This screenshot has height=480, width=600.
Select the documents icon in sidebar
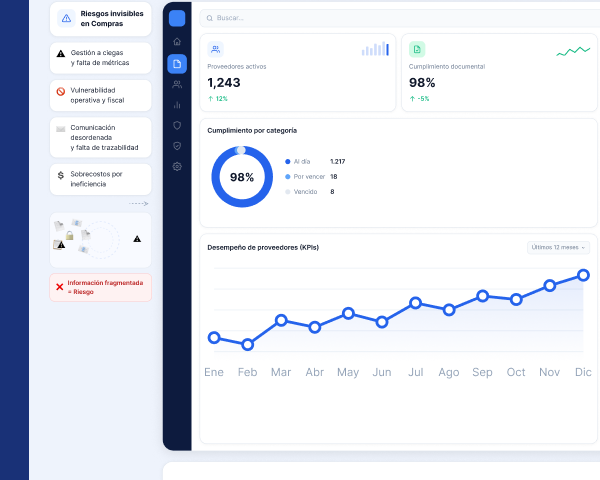[x=177, y=64]
